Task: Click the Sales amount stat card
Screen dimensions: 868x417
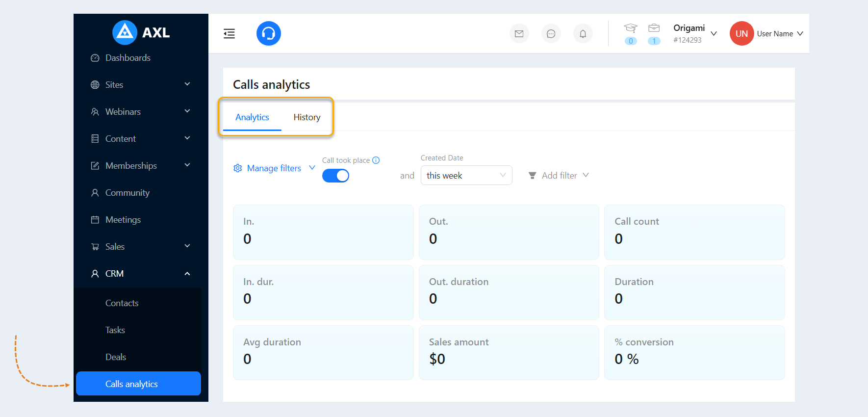Action: click(509, 353)
